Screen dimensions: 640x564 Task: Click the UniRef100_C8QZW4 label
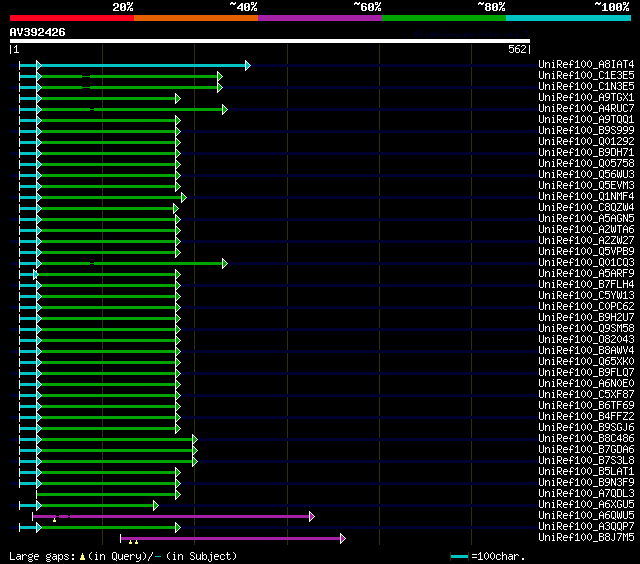point(586,208)
